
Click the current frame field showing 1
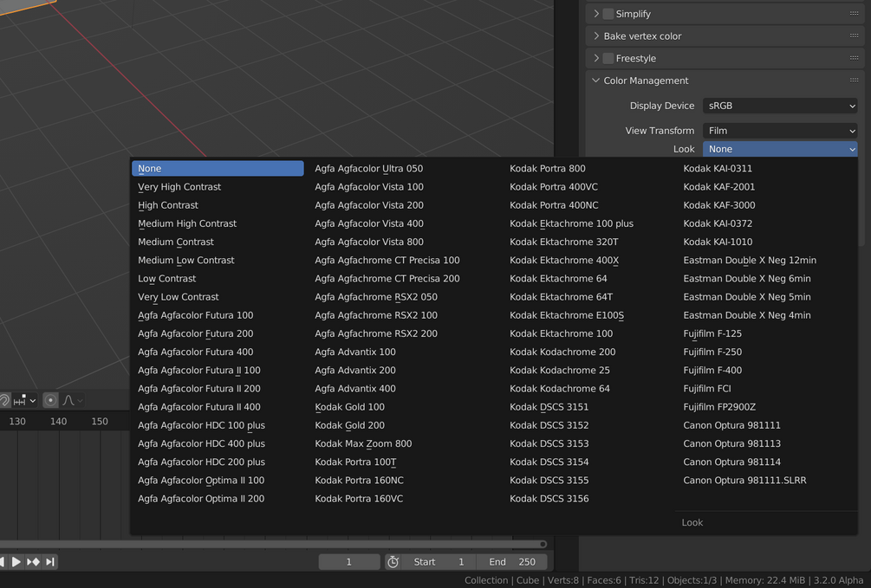point(349,562)
